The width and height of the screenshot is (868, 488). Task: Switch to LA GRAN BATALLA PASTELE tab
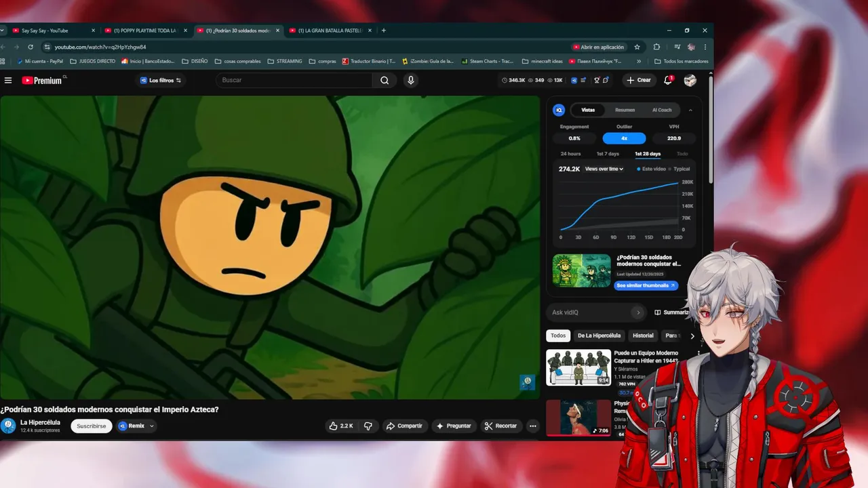[x=330, y=30]
